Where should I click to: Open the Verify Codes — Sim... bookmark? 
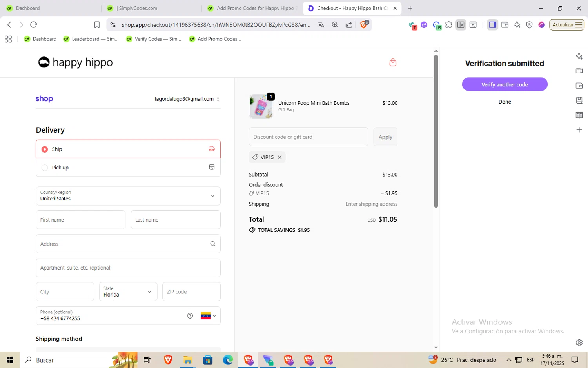point(154,39)
